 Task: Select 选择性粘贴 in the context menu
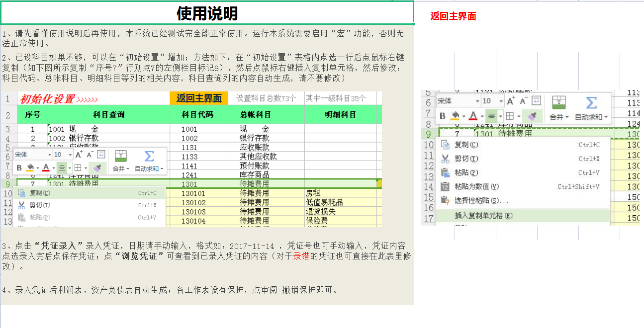point(479,200)
